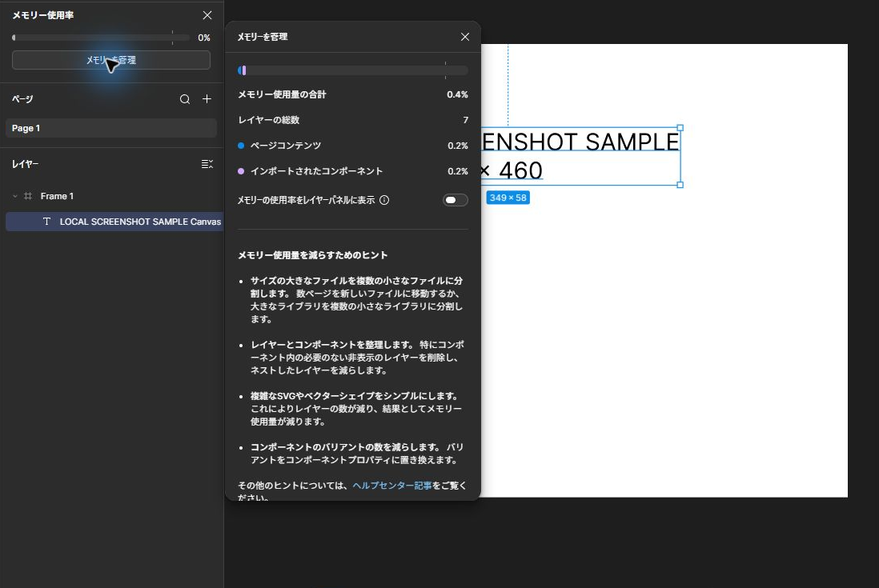Click the bottom-right selection handle of the text box
The height and width of the screenshot is (588, 879).
click(x=680, y=185)
